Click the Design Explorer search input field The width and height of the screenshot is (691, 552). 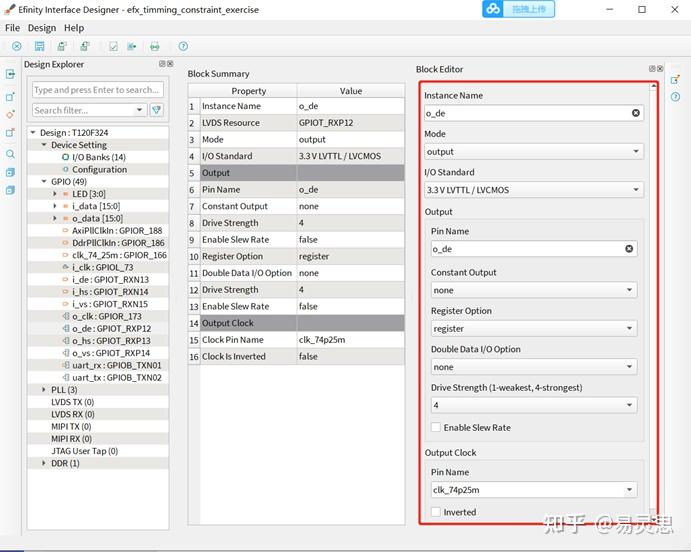pyautogui.click(x=96, y=90)
